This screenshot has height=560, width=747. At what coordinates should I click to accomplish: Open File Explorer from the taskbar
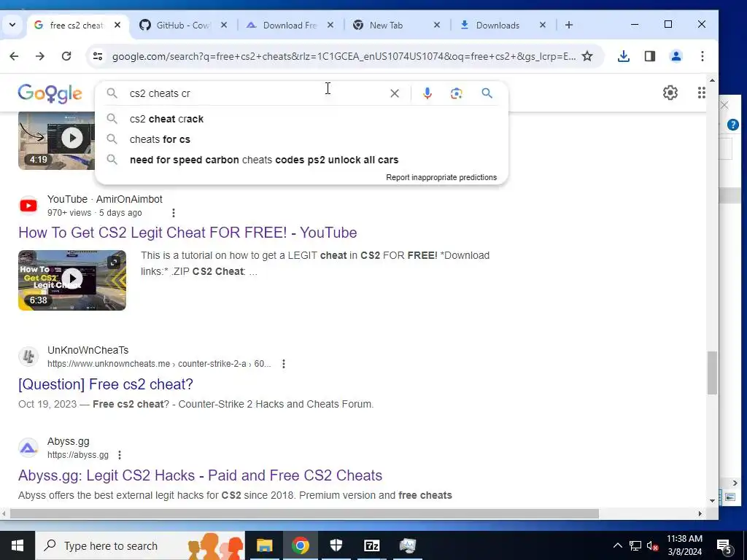264,545
